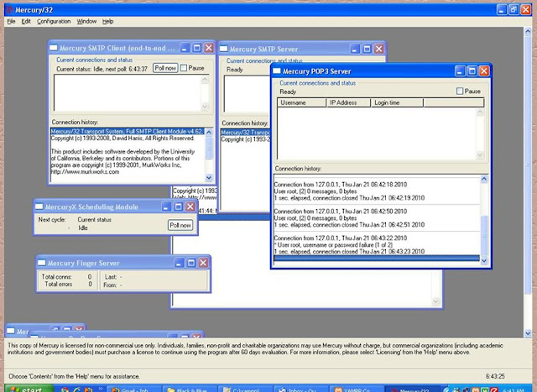Switch to XAMPP Control taskbar button
This screenshot has width=537, height=392.
pyautogui.click(x=357, y=389)
